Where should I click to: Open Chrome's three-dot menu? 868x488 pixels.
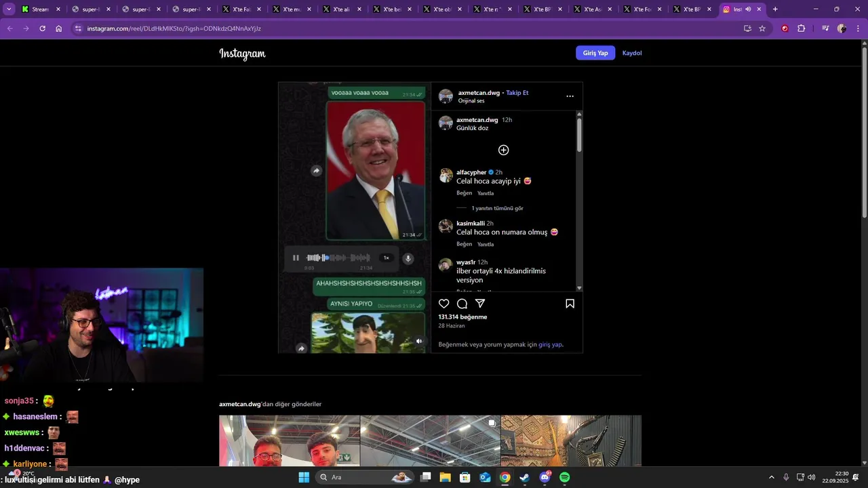(x=858, y=28)
